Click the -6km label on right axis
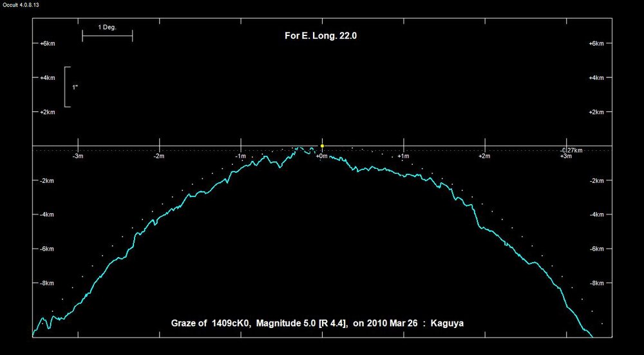The image size is (644, 355). click(x=596, y=249)
